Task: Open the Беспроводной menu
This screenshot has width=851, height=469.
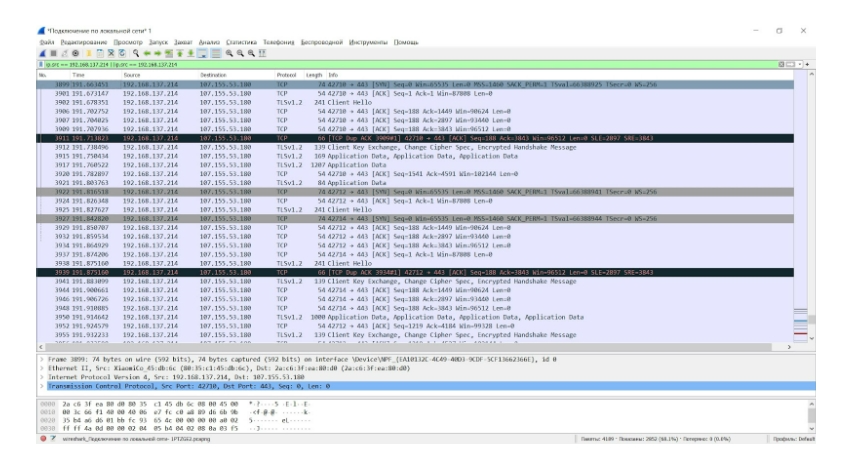Action: click(322, 42)
